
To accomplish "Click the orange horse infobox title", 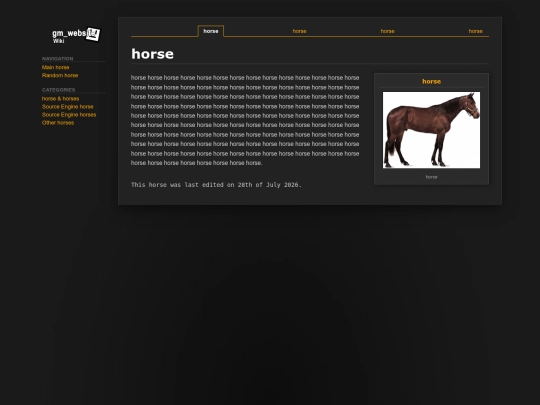I will 432,82.
